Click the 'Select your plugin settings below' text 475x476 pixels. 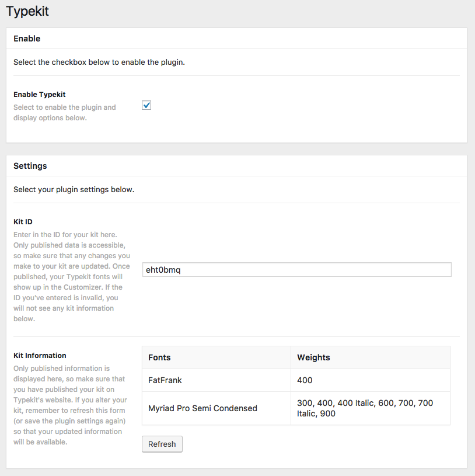tap(74, 189)
